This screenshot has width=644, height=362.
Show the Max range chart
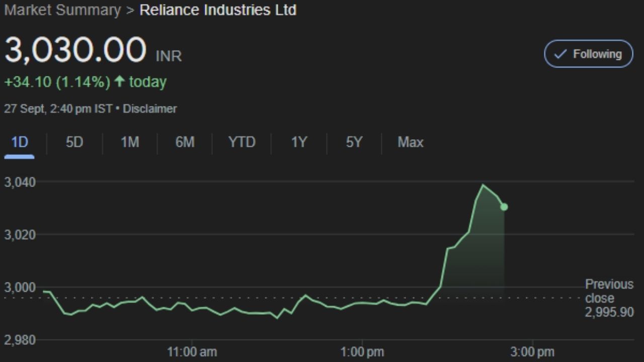tap(411, 142)
